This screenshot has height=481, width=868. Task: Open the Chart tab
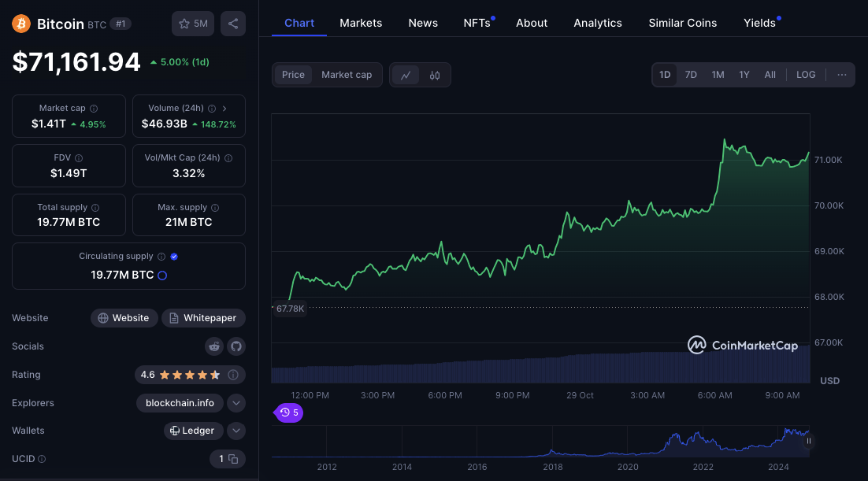point(299,24)
